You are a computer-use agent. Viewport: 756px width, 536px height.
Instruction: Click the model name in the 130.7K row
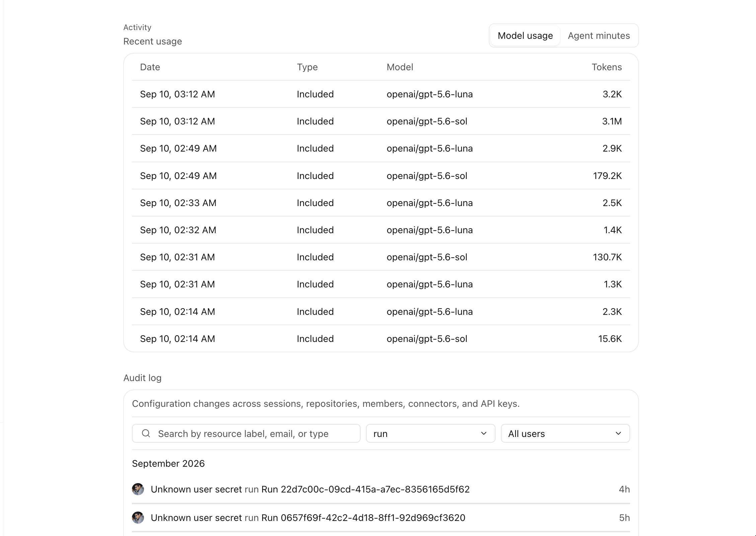[x=427, y=257]
